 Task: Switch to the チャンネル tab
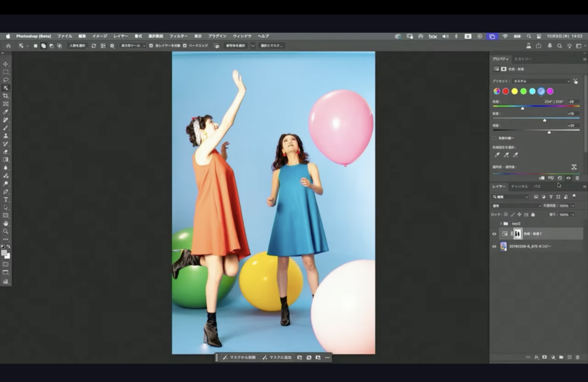(x=519, y=187)
